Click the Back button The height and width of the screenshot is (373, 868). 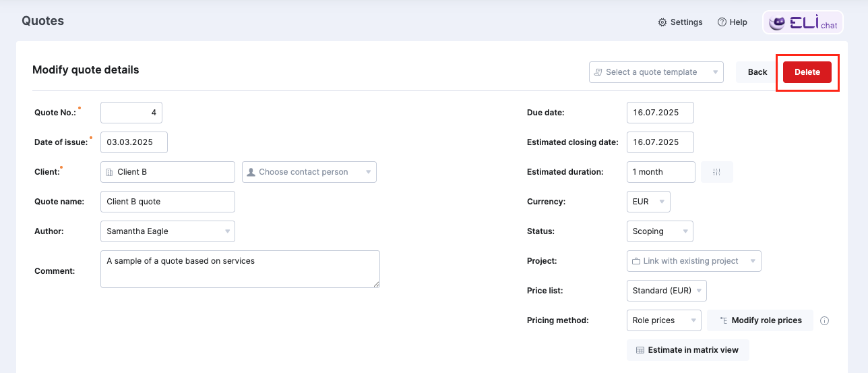757,72
